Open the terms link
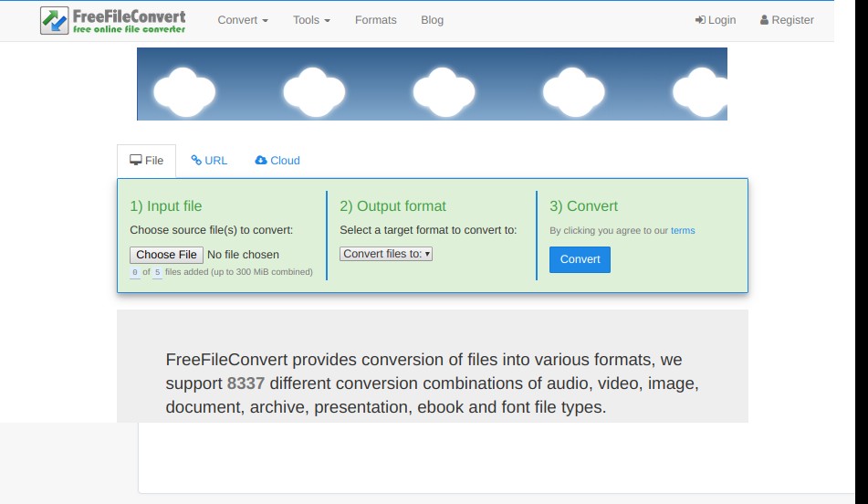The height and width of the screenshot is (504, 868). coord(683,231)
